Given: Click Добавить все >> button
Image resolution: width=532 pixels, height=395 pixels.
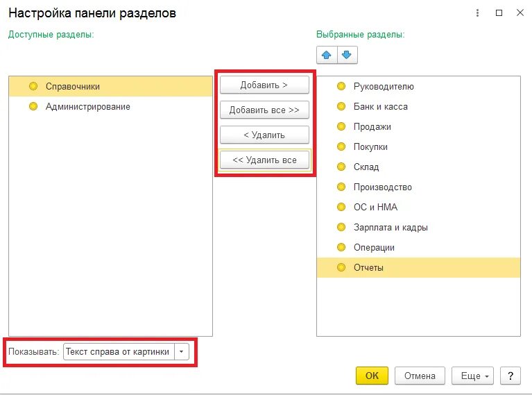Looking at the screenshot, I should [x=264, y=110].
